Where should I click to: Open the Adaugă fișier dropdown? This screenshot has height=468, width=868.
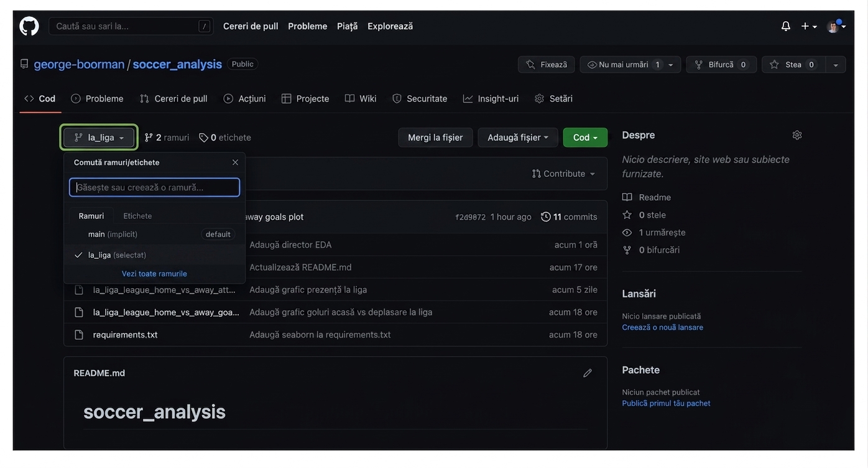(518, 138)
